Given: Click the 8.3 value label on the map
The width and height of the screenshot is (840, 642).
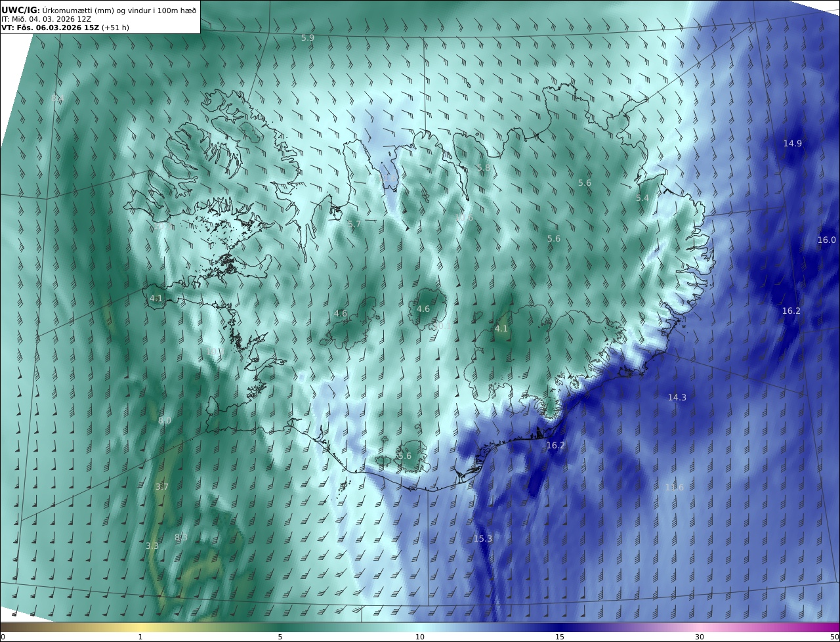Looking at the screenshot, I should coord(181,538).
